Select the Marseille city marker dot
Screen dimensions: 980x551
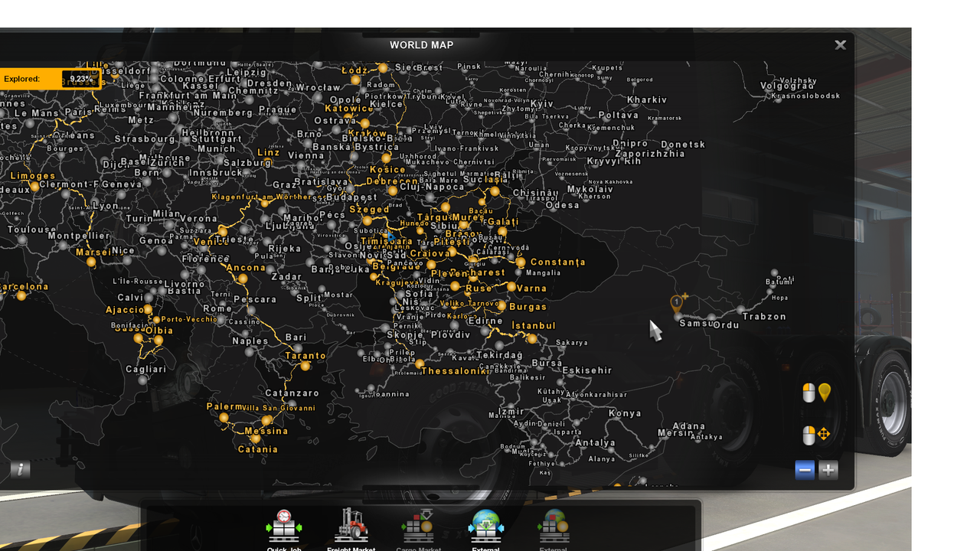[x=91, y=262]
